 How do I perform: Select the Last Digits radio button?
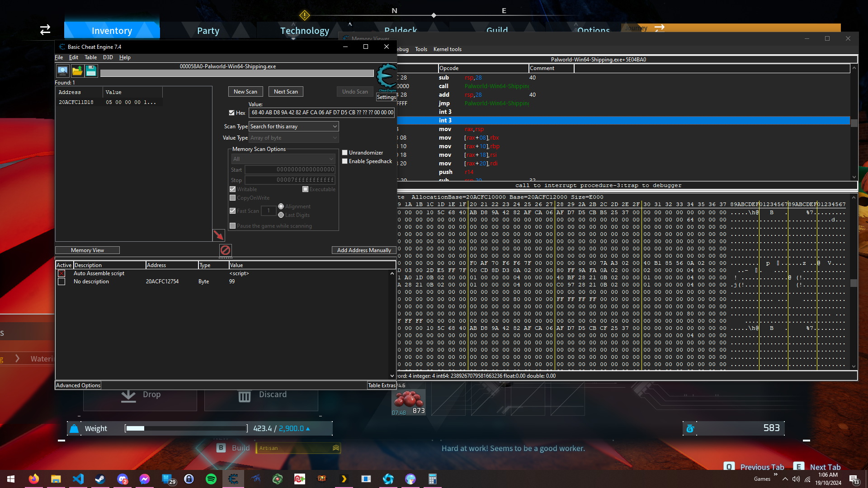coord(281,215)
